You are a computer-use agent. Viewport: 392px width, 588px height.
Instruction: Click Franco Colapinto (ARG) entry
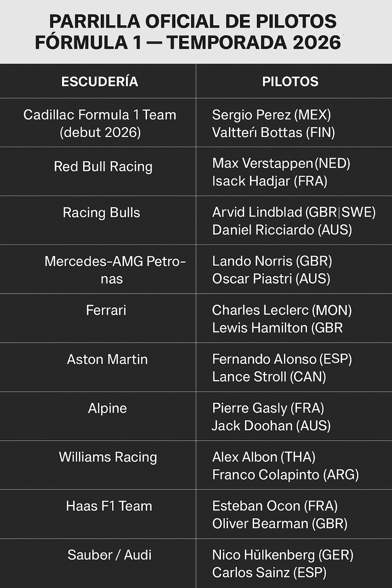tap(285, 474)
